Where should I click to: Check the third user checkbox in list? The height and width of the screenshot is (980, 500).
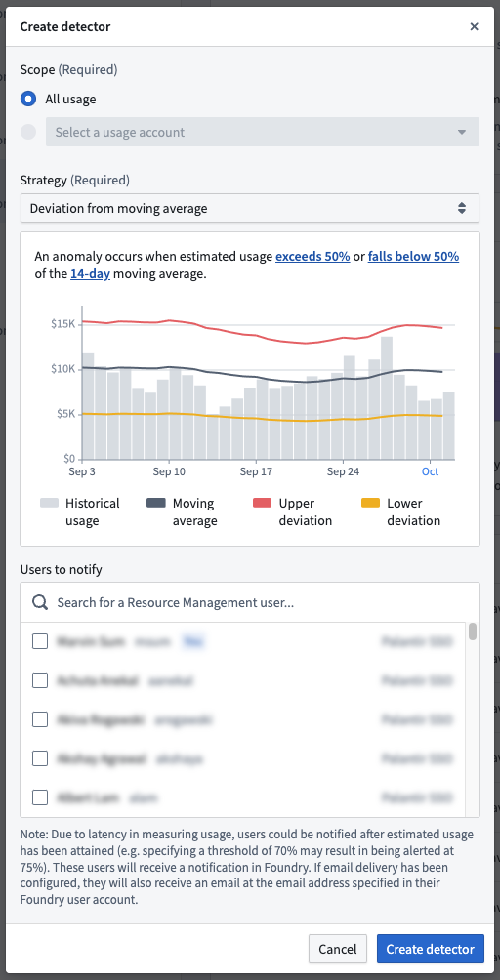40,720
